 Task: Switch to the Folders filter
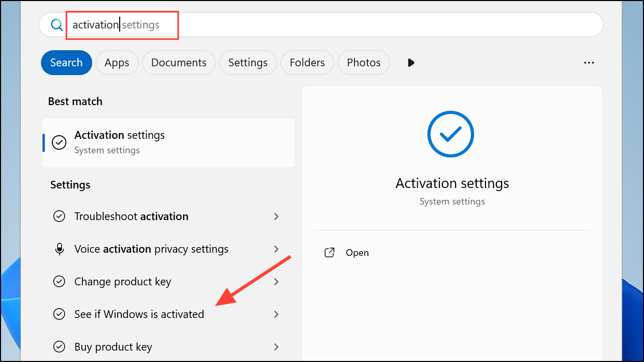[x=307, y=63]
